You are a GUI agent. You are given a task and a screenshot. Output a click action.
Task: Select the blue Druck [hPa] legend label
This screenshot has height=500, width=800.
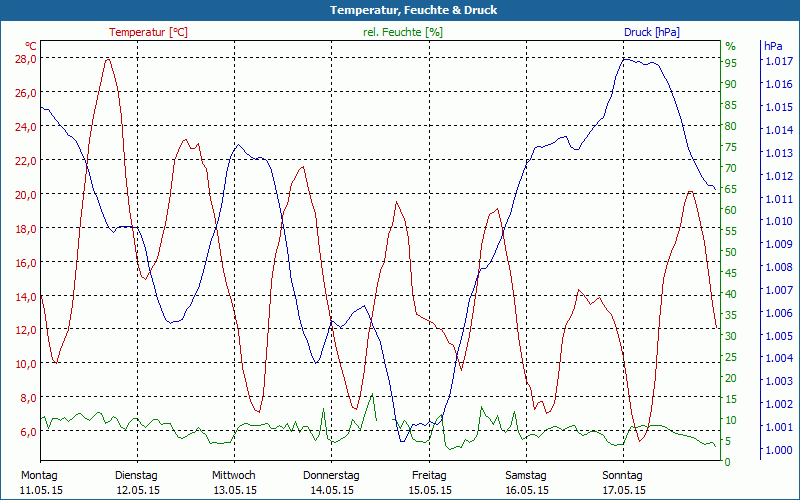[651, 32]
